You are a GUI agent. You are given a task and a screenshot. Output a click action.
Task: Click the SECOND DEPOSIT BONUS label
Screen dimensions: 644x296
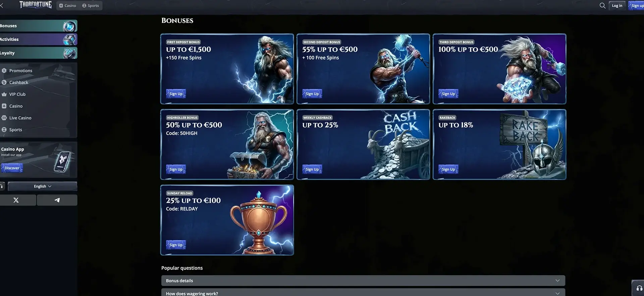pos(321,42)
